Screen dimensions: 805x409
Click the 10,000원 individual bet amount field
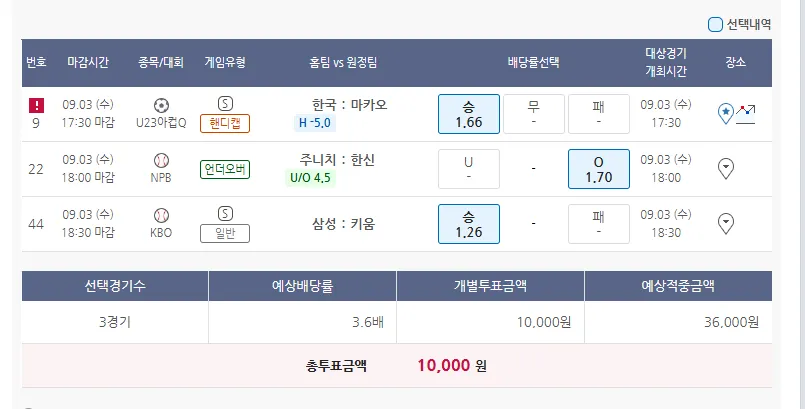point(490,322)
